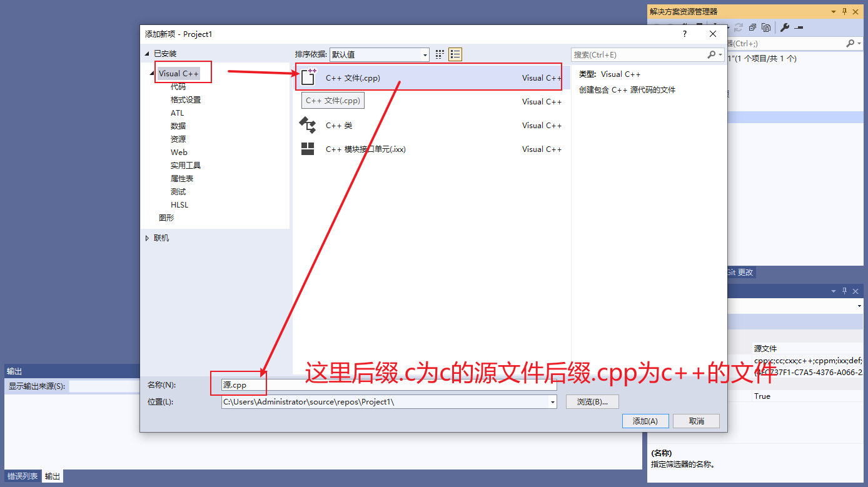Viewport: 868px width, 487px height.
Task: Click the 添加(A) button
Action: (x=645, y=421)
